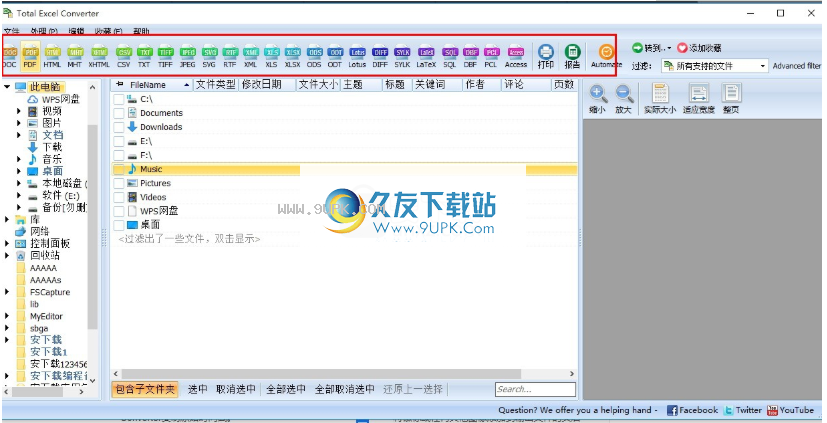Choose the Lotus format icon
The image size is (827, 423).
click(357, 56)
